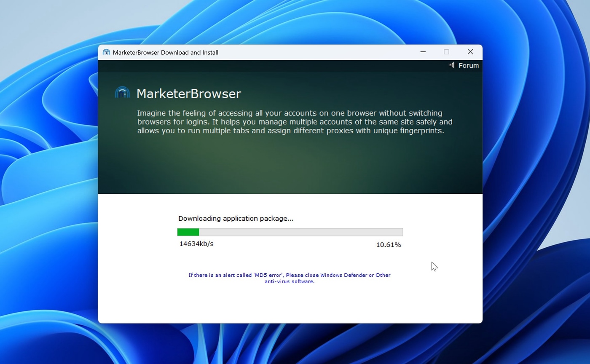
Task: Click the 10.61% progress percentage
Action: click(388, 245)
